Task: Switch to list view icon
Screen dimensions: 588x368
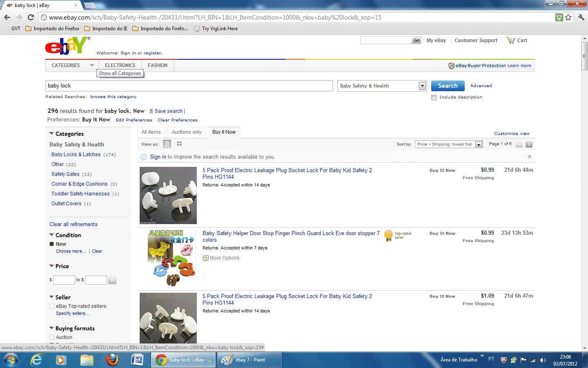Action: [167, 144]
